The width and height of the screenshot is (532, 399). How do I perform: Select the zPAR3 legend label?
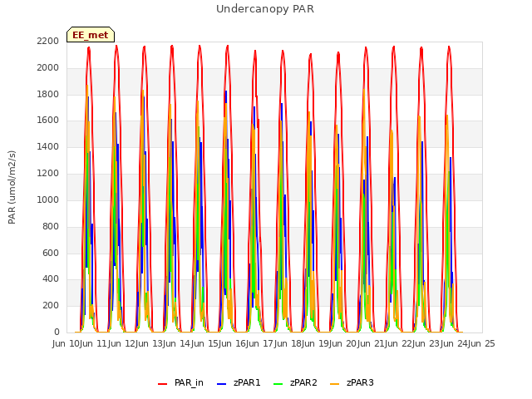click(x=360, y=382)
